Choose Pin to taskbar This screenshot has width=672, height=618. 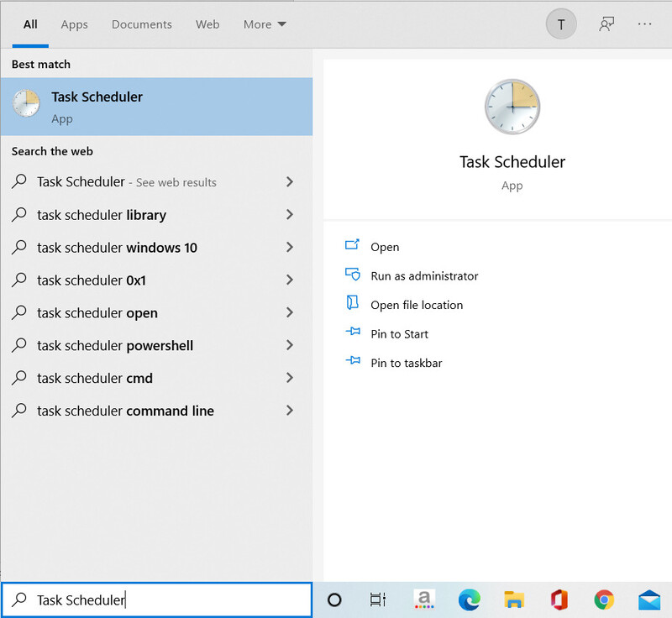point(407,364)
